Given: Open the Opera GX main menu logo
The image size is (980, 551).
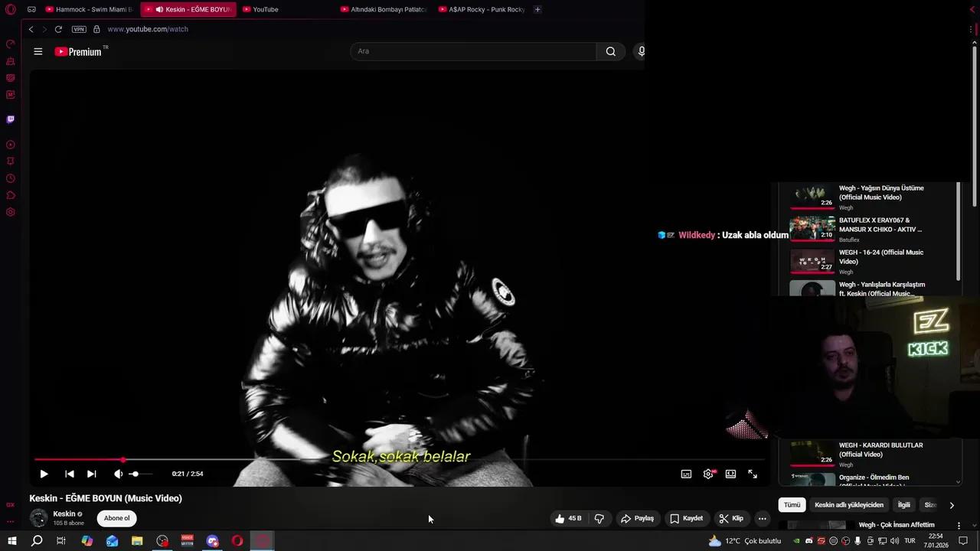Looking at the screenshot, I should [11, 9].
